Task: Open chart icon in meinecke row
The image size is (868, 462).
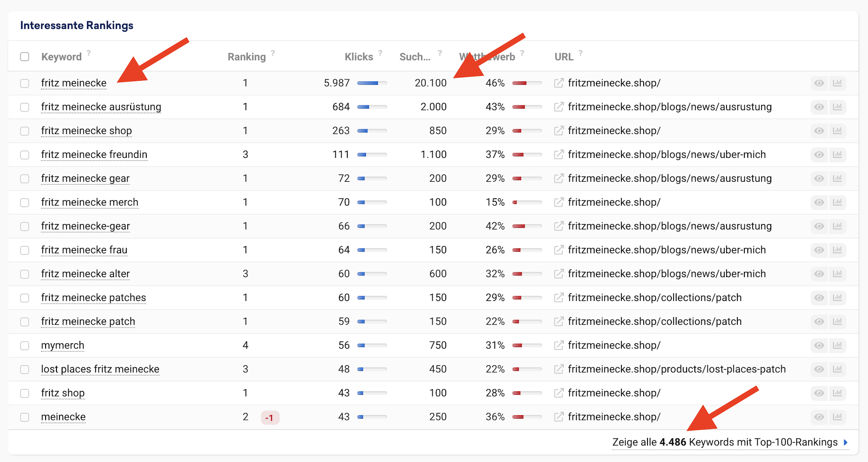Action: click(837, 417)
